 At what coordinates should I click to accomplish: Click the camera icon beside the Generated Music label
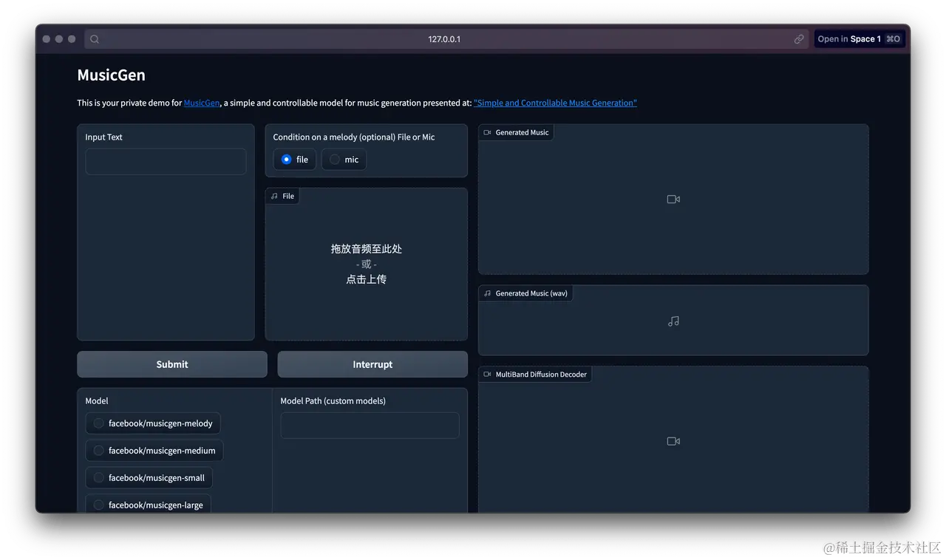click(487, 133)
